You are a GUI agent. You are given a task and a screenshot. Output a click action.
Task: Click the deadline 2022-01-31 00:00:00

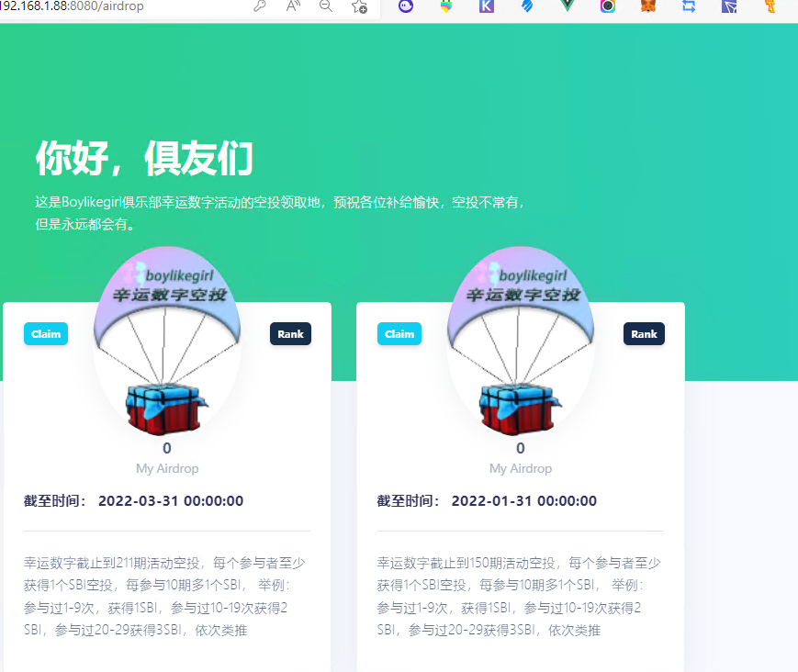pos(524,500)
